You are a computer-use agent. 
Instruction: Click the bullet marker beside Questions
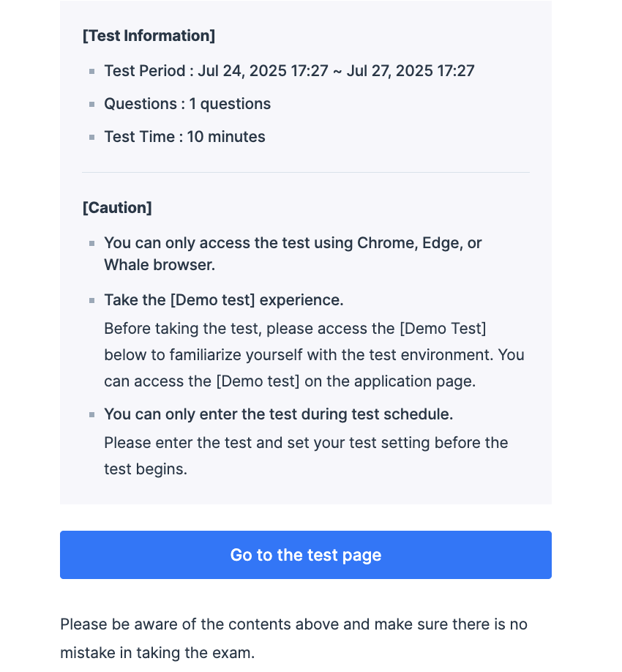pos(91,104)
